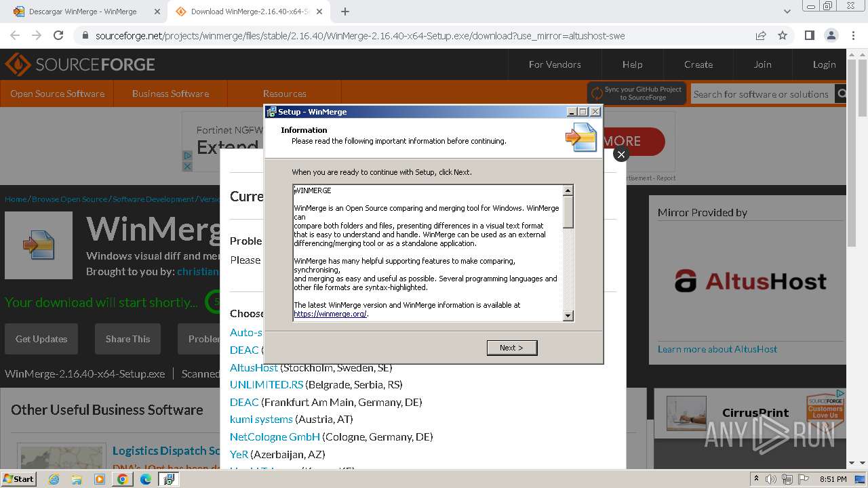868x488 pixels.
Task: Click the info text scrollbar down arrow
Action: pyautogui.click(x=568, y=315)
